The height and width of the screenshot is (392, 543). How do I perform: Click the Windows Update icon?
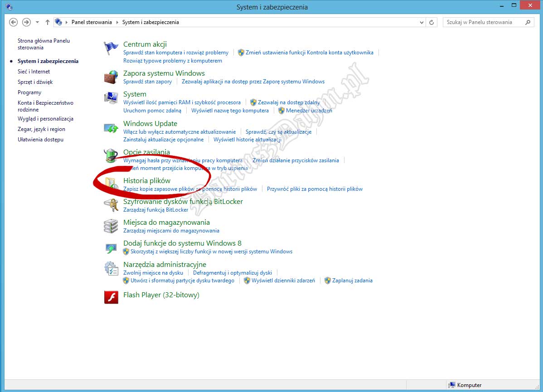(111, 128)
